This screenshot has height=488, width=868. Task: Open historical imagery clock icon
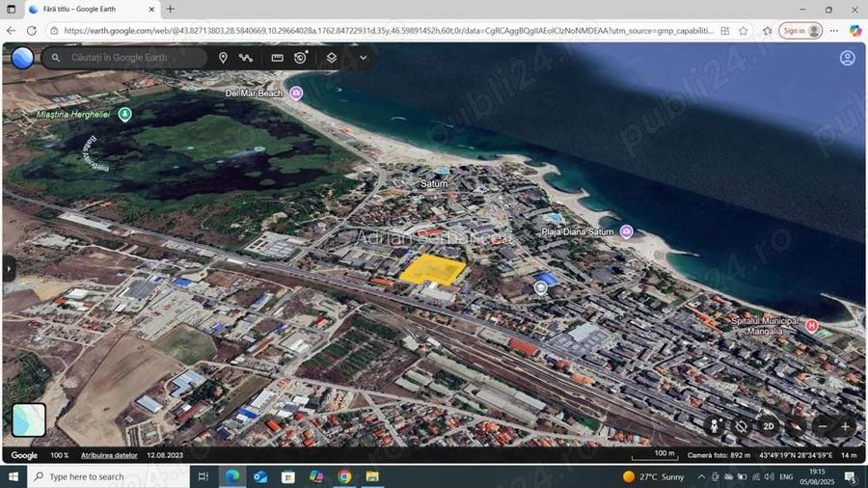coord(301,58)
